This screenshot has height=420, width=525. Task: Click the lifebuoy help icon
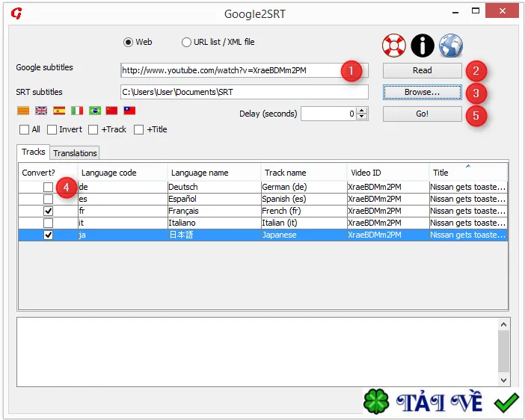coord(394,45)
